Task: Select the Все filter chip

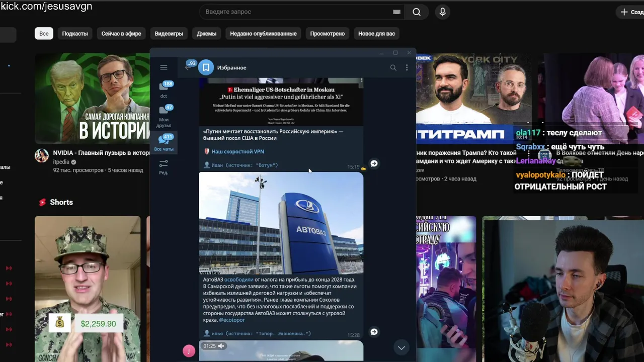Action: coord(44,34)
